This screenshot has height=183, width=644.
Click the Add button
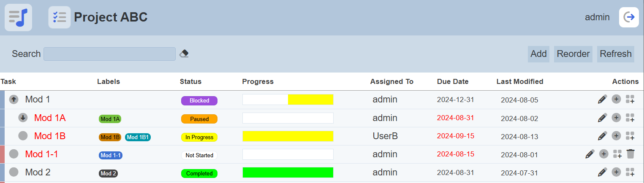(x=538, y=54)
